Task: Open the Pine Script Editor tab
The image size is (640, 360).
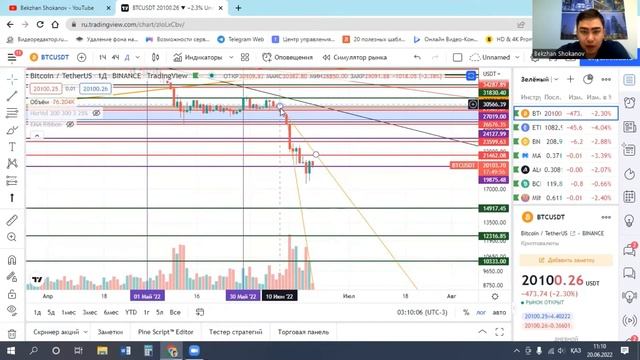Action: tap(166, 332)
